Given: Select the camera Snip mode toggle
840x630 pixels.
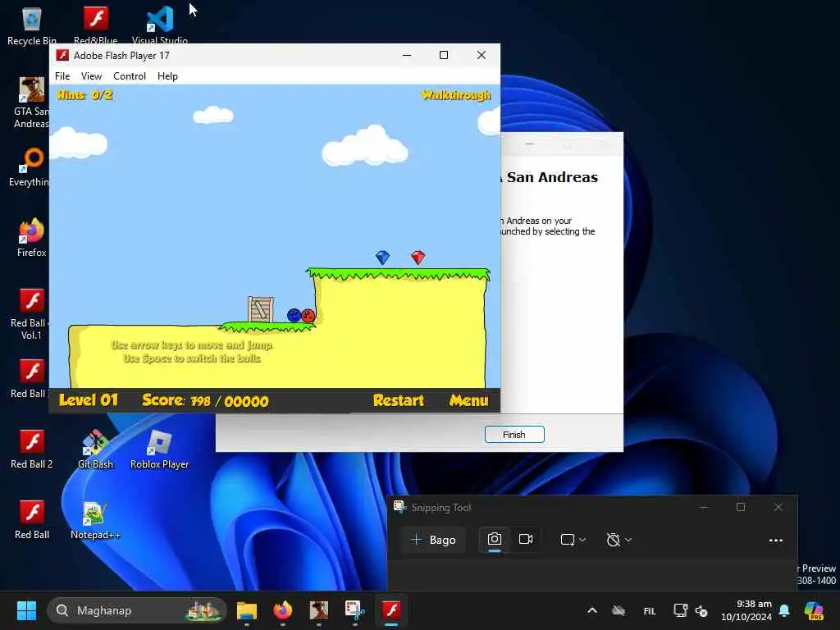Looking at the screenshot, I should pyautogui.click(x=494, y=540).
